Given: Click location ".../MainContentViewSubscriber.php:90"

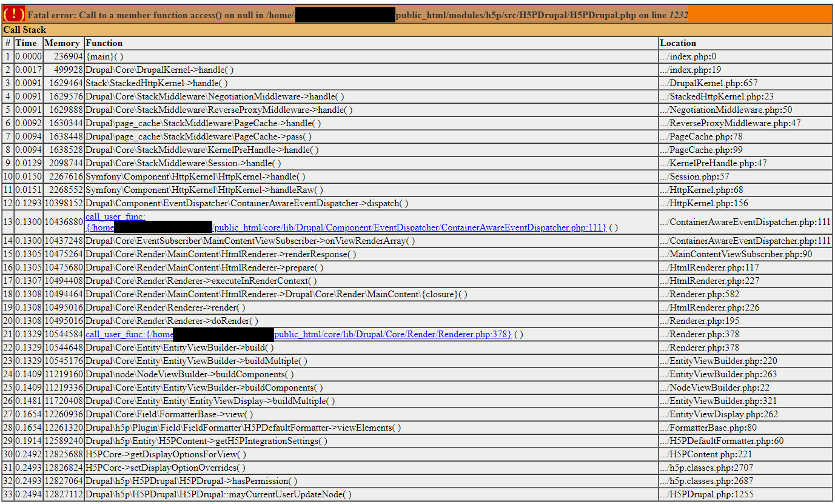Looking at the screenshot, I should click(x=736, y=254).
